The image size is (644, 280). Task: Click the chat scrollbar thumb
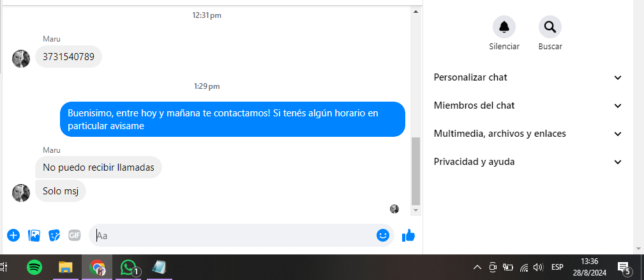416,171
